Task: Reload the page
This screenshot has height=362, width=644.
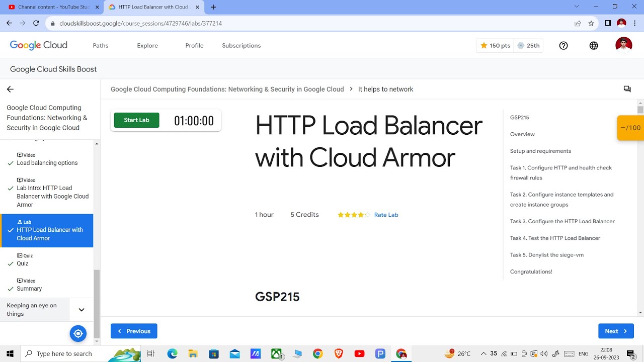Action: [36, 23]
